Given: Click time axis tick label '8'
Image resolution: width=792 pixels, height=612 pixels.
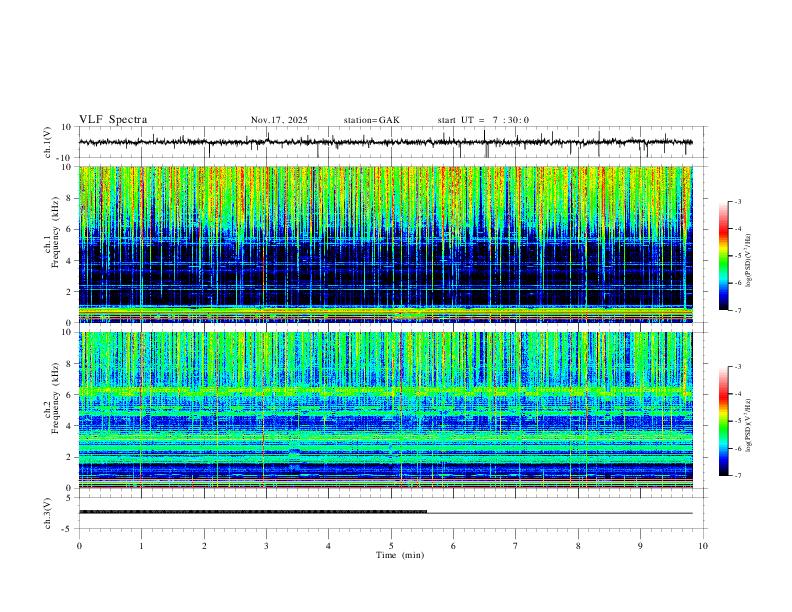Looking at the screenshot, I should pos(578,546).
